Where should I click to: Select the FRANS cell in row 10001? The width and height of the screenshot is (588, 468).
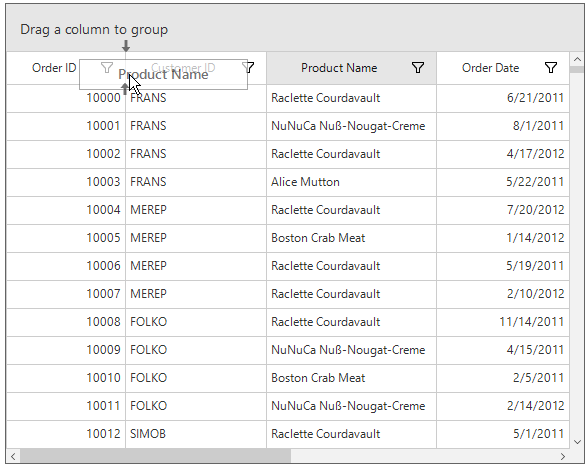pyautogui.click(x=196, y=126)
